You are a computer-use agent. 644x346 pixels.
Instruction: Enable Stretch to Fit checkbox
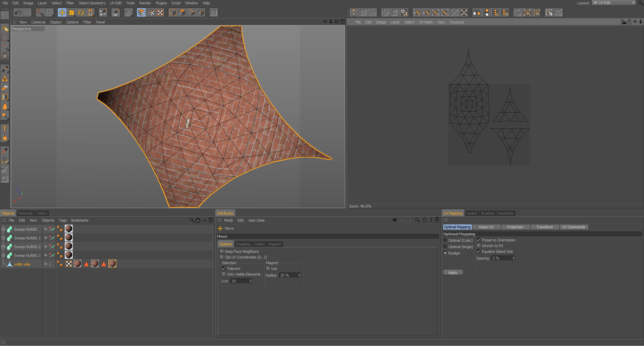(479, 246)
